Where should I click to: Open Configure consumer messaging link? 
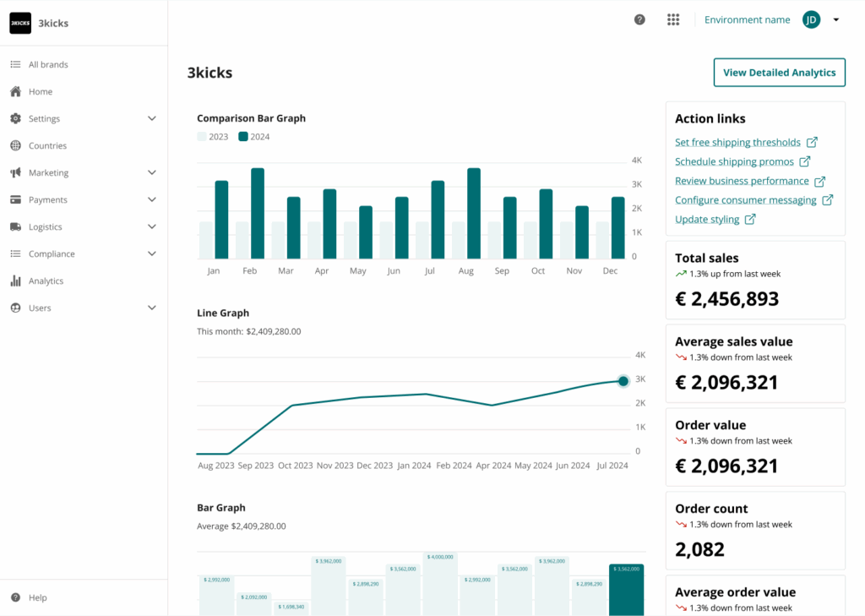[x=746, y=199]
